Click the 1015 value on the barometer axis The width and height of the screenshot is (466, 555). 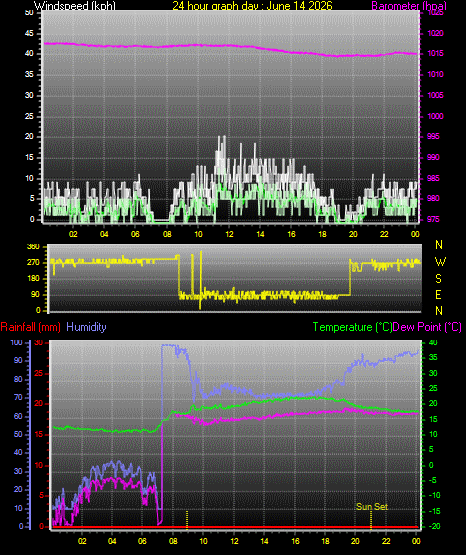435,53
